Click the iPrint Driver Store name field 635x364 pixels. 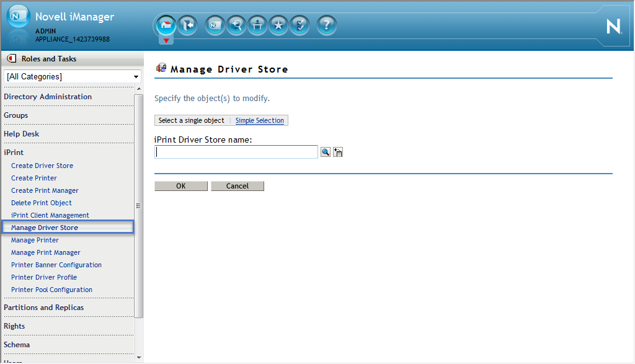tap(236, 153)
